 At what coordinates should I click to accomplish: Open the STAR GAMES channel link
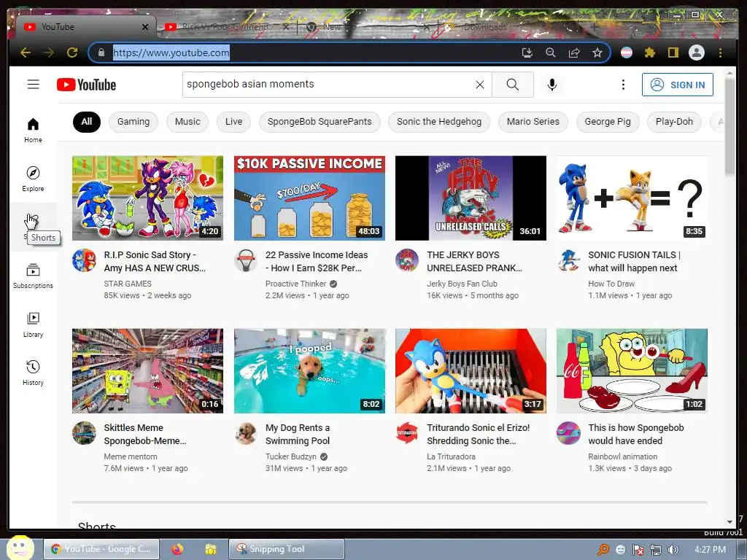(x=128, y=284)
